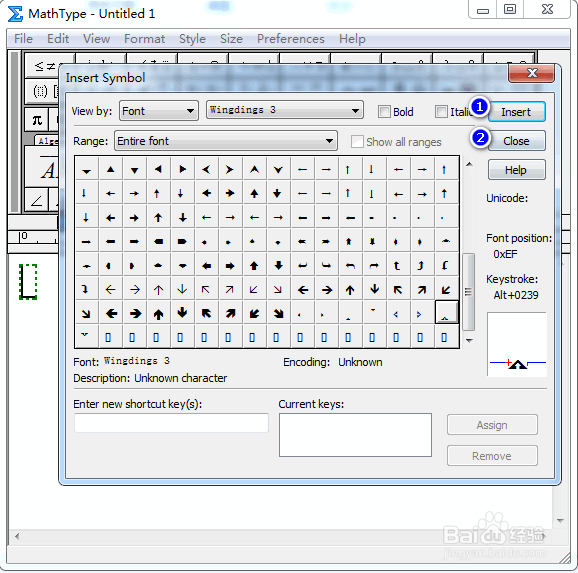Pick the large bold left chevron symbol
578x573 pixels.
pos(206,169)
